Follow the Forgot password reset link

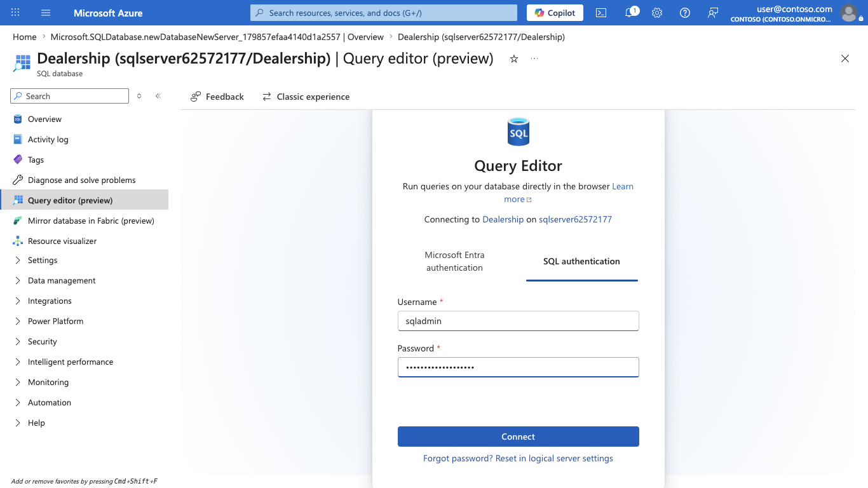coord(518,458)
